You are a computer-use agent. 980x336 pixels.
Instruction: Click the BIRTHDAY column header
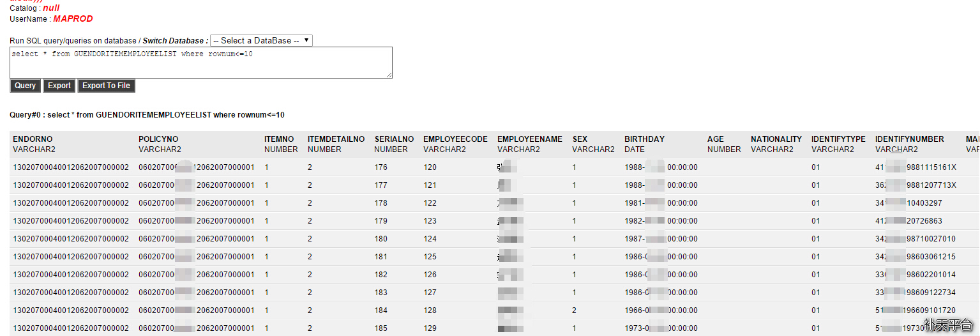(x=644, y=139)
